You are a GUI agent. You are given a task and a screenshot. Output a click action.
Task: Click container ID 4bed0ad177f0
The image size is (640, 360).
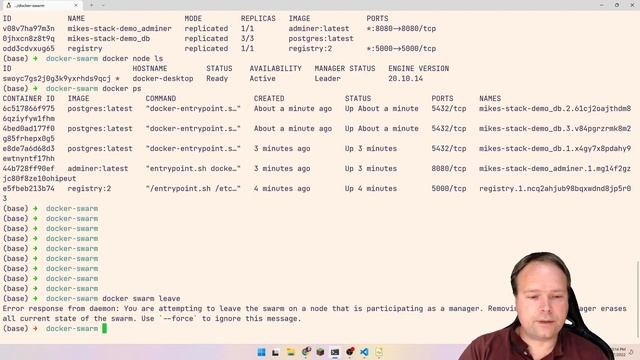coord(29,129)
